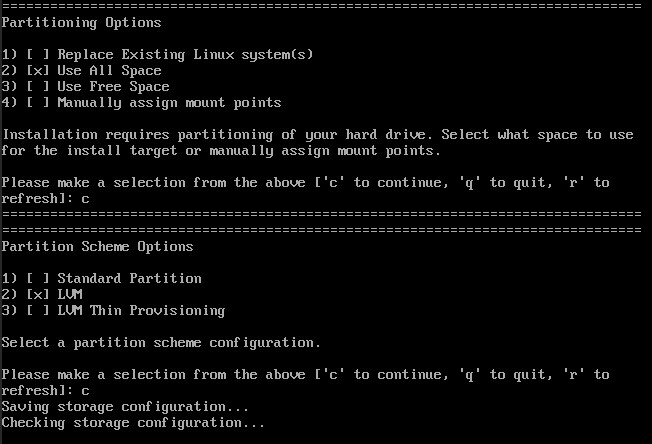The image size is (652, 444).
Task: Tick the Replace Existing Linux system(s) checkbox
Action: [x=38, y=54]
